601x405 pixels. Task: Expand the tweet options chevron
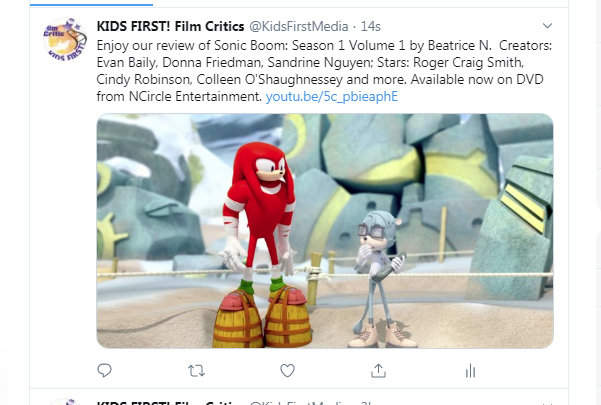point(547,26)
